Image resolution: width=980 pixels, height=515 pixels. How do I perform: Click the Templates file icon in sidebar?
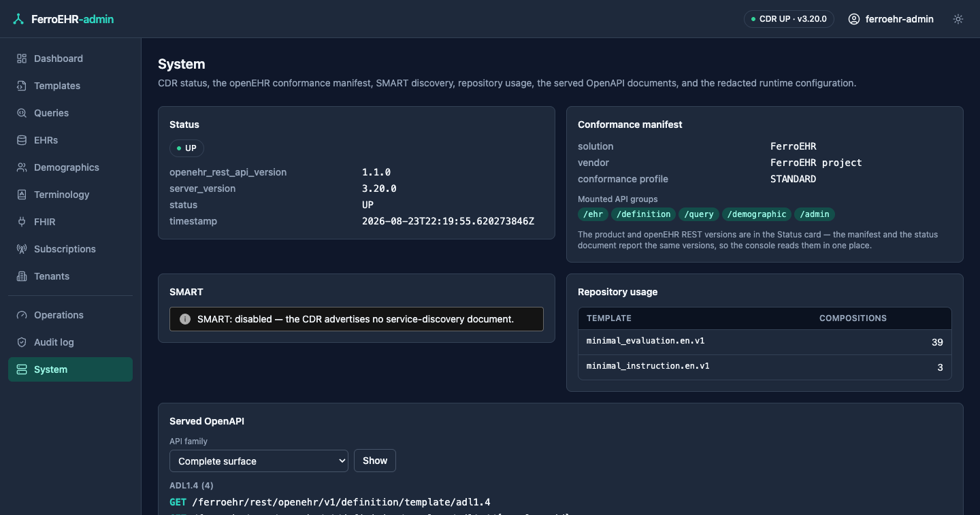coord(22,86)
